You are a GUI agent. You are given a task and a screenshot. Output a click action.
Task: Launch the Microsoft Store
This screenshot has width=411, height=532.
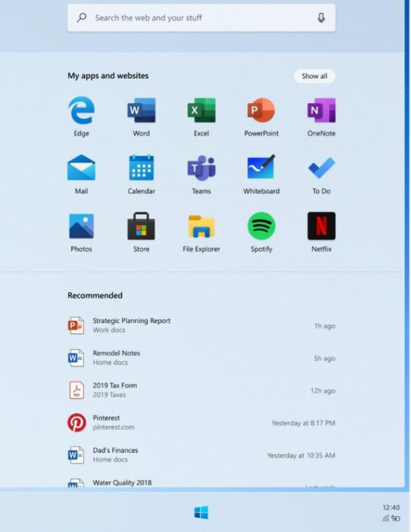pos(142,226)
